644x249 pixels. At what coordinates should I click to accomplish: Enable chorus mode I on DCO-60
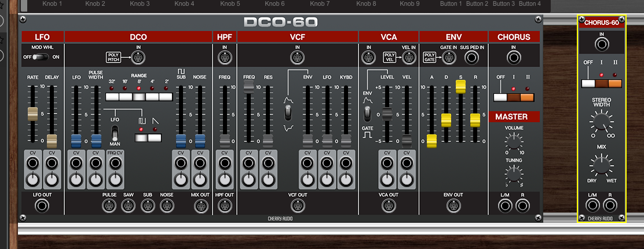pos(514,97)
